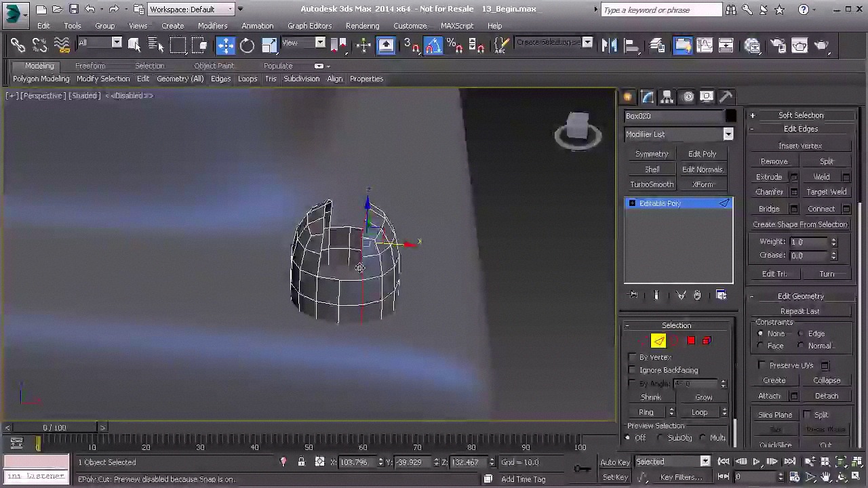The height and width of the screenshot is (488, 868).
Task: Select Polygon sub-object level icon
Action: point(691,341)
